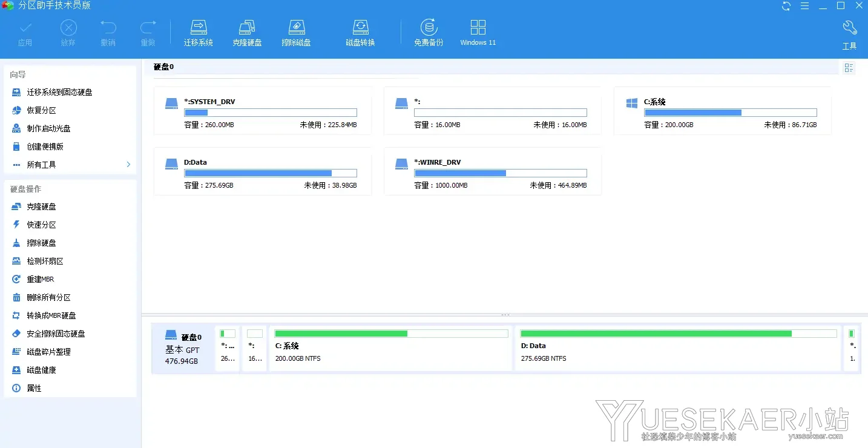Select the D:Data partition card

pos(263,171)
